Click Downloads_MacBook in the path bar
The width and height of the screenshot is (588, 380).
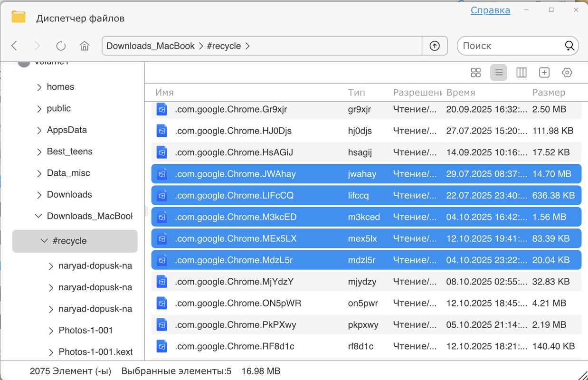pyautogui.click(x=151, y=46)
